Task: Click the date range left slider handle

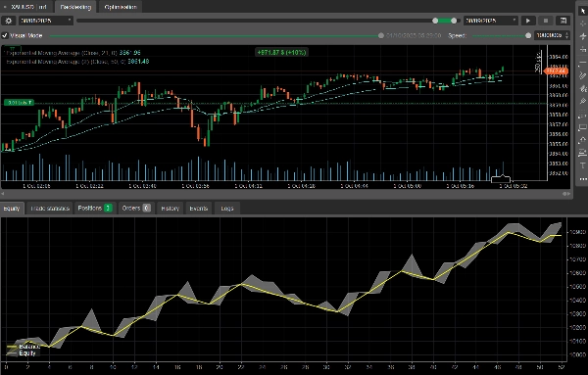Action: [x=435, y=21]
